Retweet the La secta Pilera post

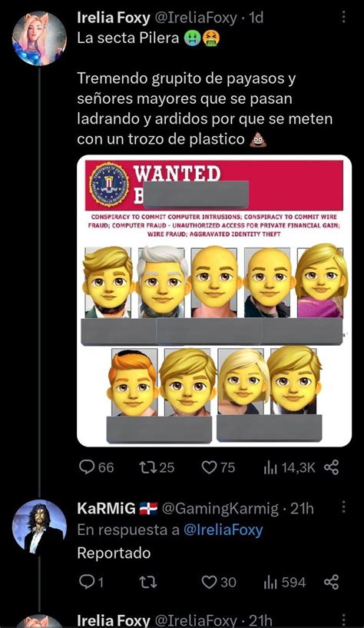pos(157,467)
